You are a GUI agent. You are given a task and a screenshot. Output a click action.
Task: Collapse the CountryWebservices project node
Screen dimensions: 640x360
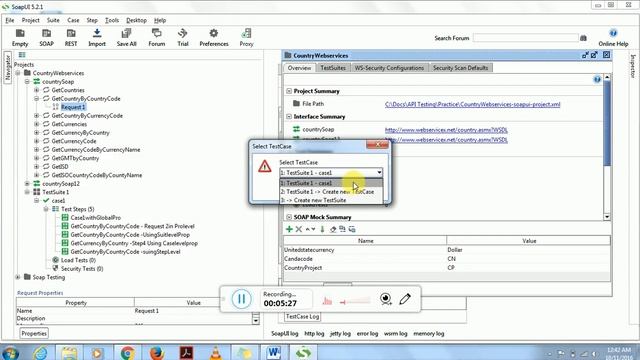18,73
